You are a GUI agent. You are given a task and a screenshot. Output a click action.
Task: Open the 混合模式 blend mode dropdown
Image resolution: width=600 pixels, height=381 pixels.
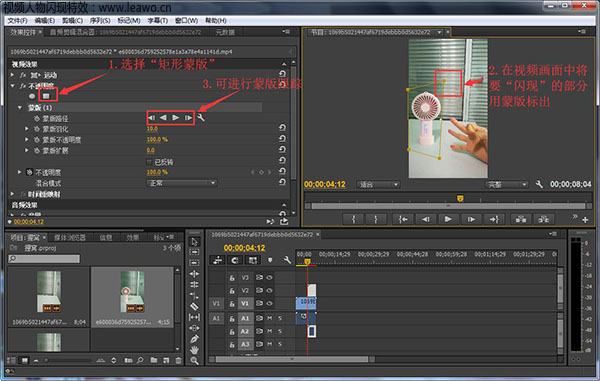(182, 183)
